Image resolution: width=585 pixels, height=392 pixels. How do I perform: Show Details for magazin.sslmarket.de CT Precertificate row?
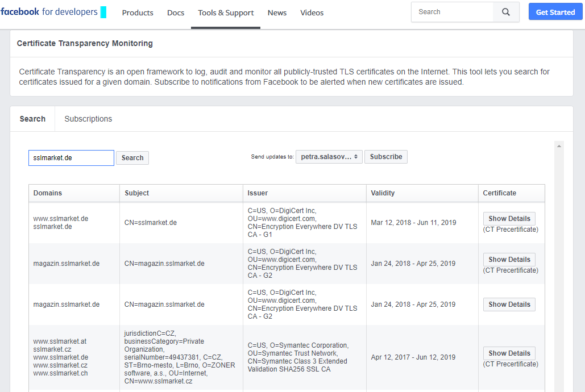coord(509,260)
